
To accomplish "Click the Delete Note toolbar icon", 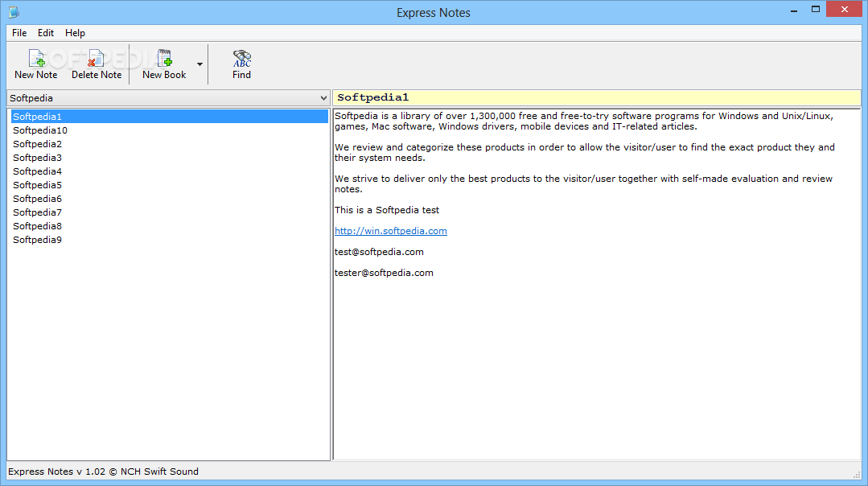I will 97,64.
